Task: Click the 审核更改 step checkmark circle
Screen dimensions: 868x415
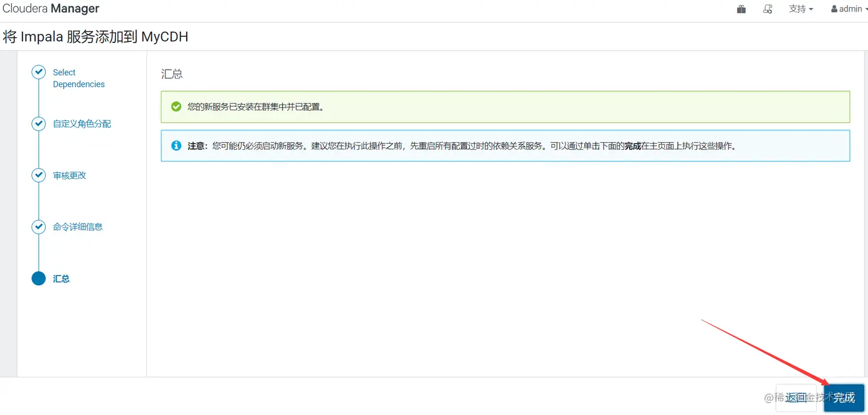Action: click(38, 175)
